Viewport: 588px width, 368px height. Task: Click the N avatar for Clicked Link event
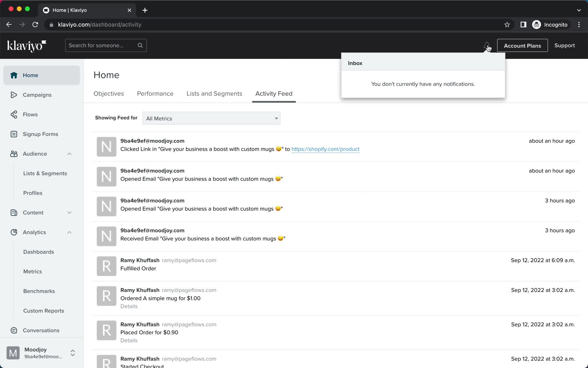(106, 147)
